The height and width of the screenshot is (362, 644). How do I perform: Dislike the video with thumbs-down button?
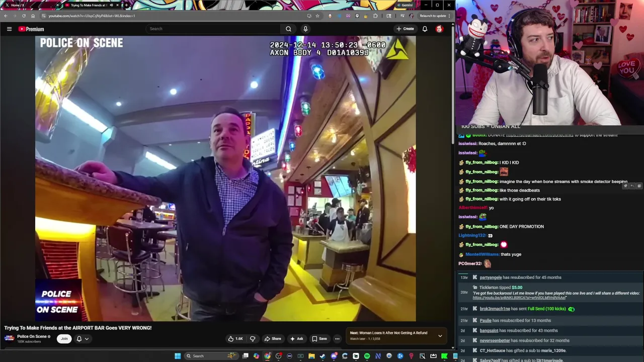253,339
